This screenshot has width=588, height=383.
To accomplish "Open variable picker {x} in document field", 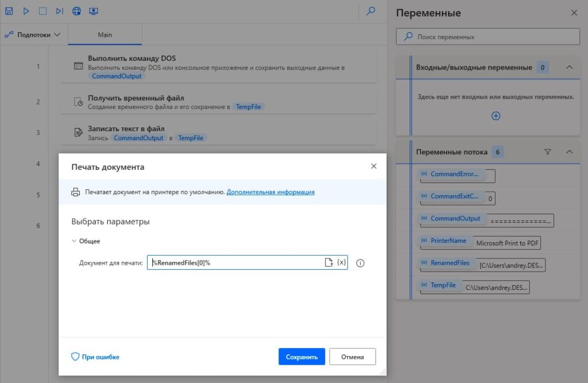I will point(341,262).
